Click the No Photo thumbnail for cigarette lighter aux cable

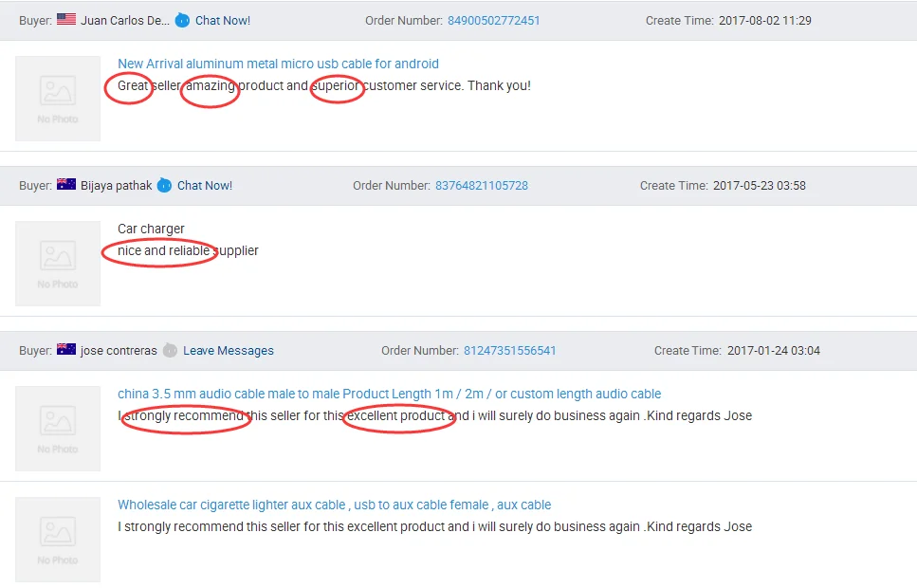(x=58, y=540)
